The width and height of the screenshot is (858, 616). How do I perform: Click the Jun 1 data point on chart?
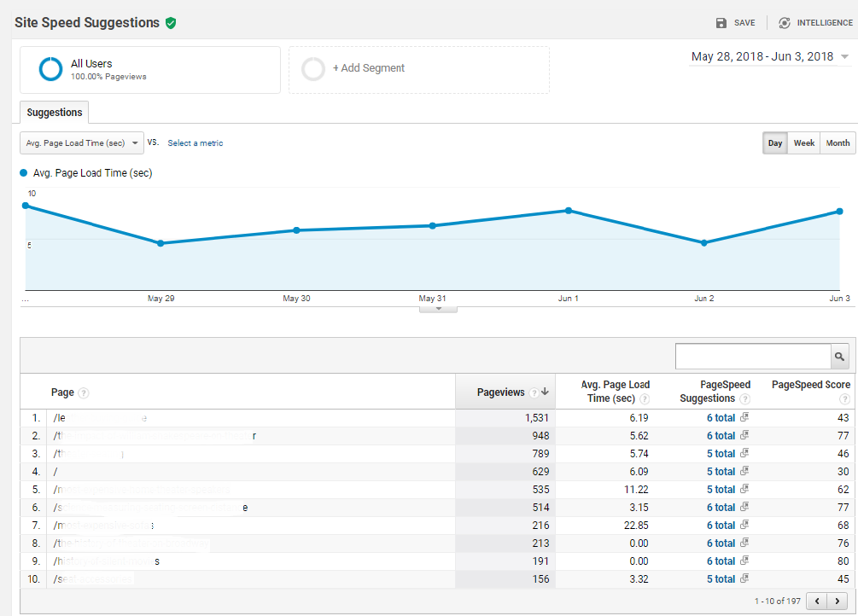(568, 211)
